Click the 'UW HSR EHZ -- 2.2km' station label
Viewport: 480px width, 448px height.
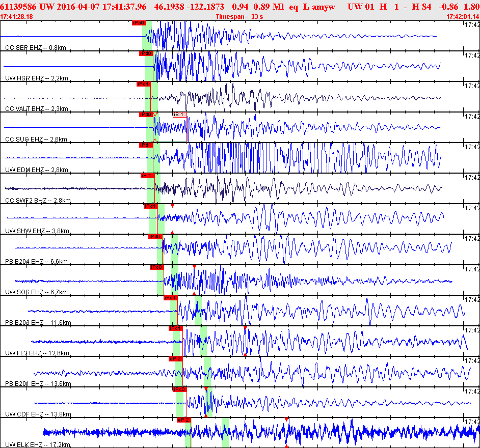[37, 78]
